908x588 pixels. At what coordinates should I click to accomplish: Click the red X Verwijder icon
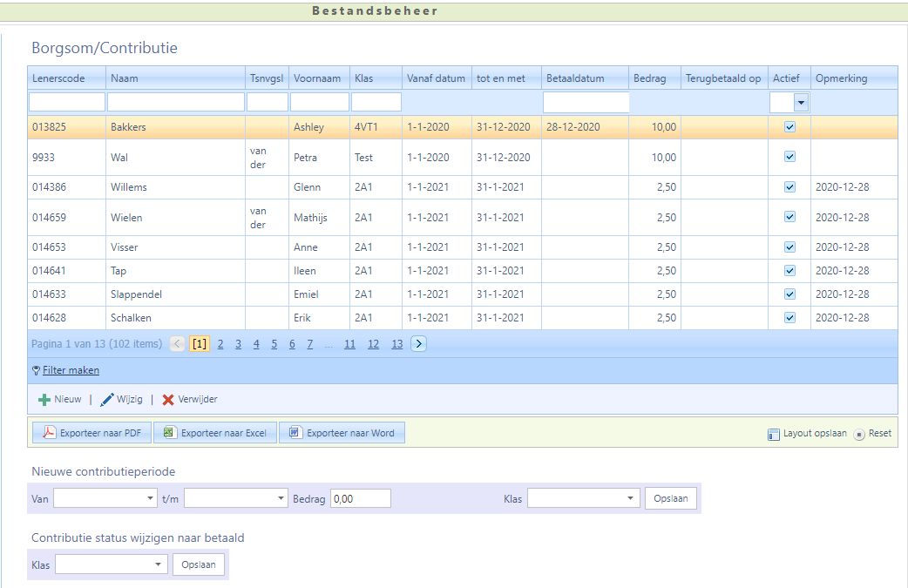[x=168, y=400]
